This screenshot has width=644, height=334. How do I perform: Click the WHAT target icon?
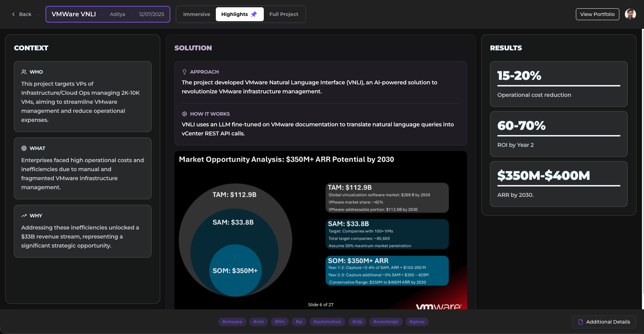coord(24,148)
